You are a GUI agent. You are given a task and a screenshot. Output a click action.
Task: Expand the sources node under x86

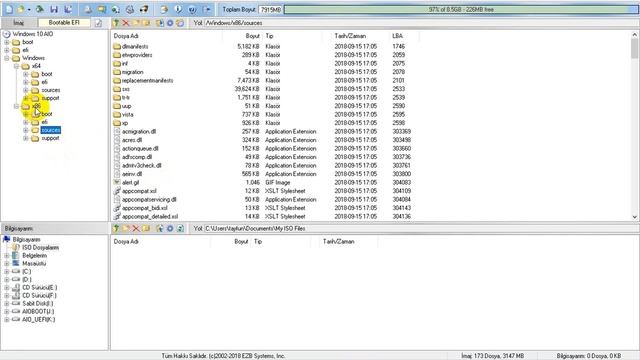26,130
